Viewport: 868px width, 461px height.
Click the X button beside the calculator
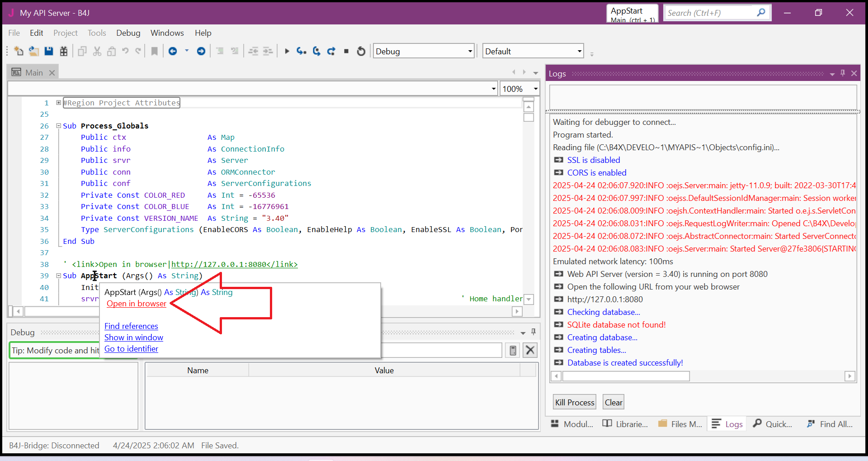point(530,350)
